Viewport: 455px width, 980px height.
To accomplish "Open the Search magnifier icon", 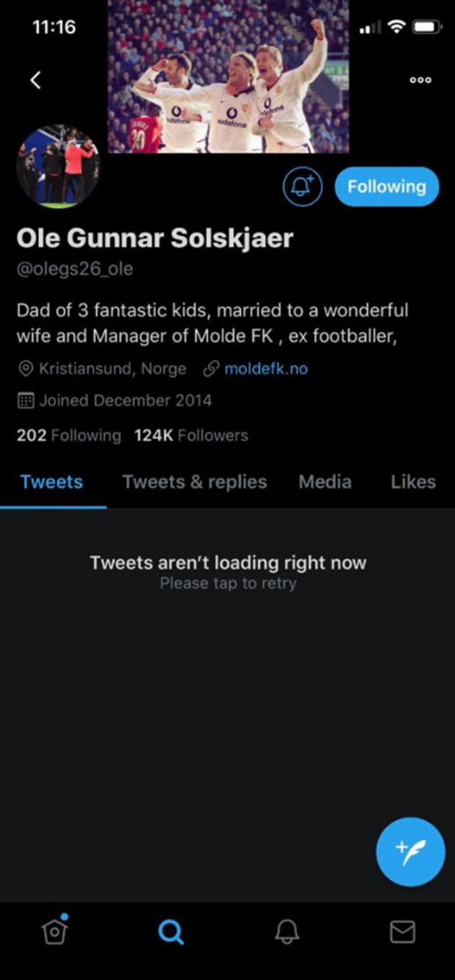I will [x=170, y=932].
